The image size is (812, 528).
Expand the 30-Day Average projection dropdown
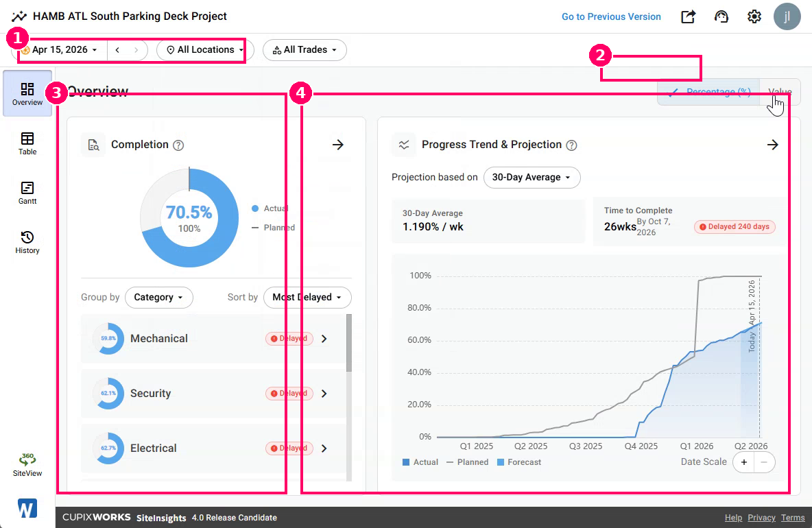(x=532, y=178)
